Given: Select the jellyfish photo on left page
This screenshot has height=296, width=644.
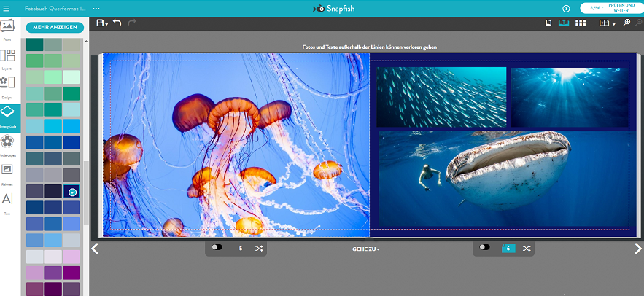Looking at the screenshot, I should pos(236,145).
